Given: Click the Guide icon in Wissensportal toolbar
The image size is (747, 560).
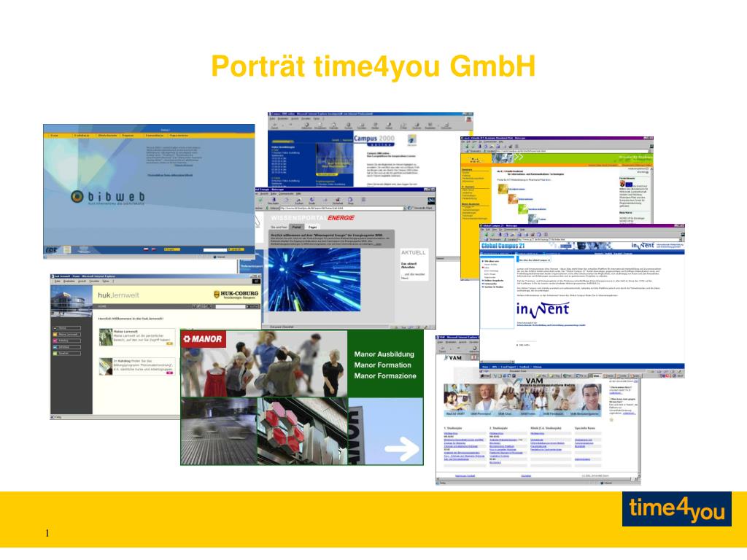Looking at the screenshot, I should pyautogui.click(x=311, y=201).
